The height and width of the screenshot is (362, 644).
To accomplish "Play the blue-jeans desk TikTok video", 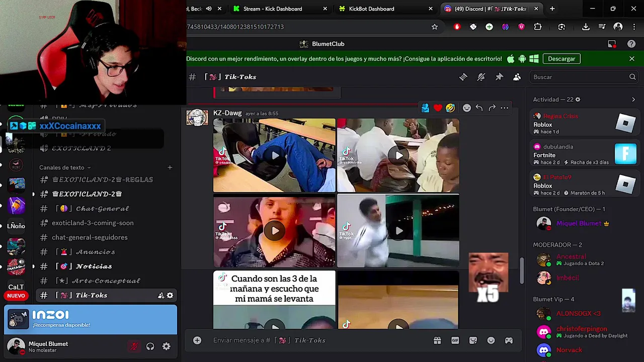I will pos(274,155).
